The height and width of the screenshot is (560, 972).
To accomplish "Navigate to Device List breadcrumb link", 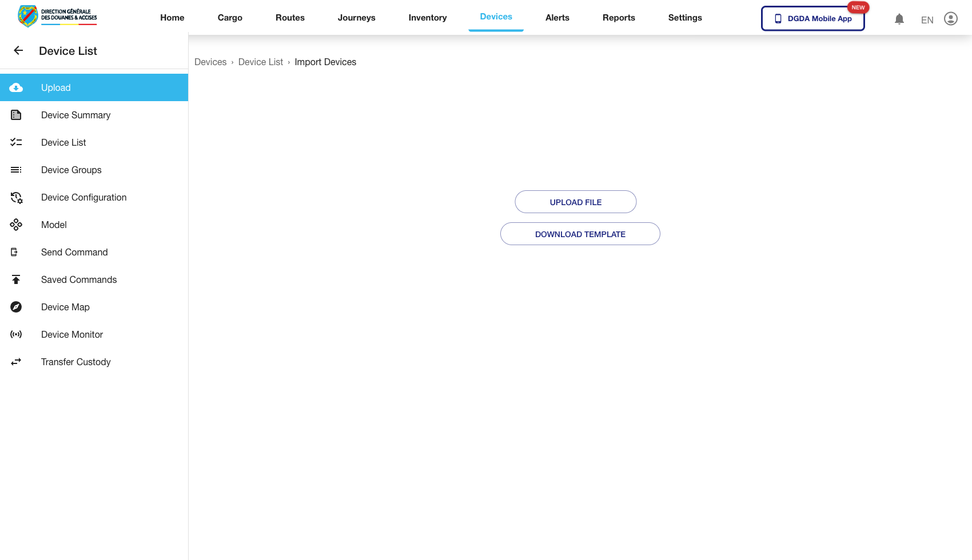I will (261, 62).
